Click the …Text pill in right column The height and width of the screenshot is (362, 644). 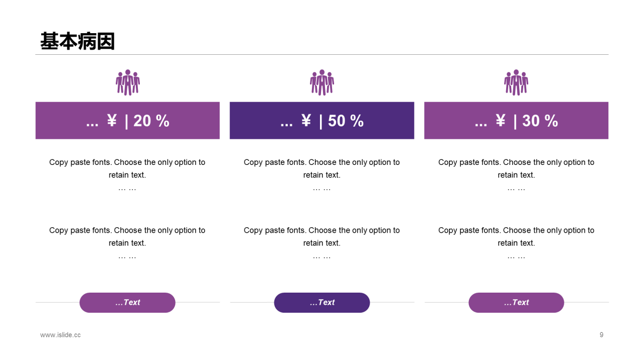(x=516, y=303)
